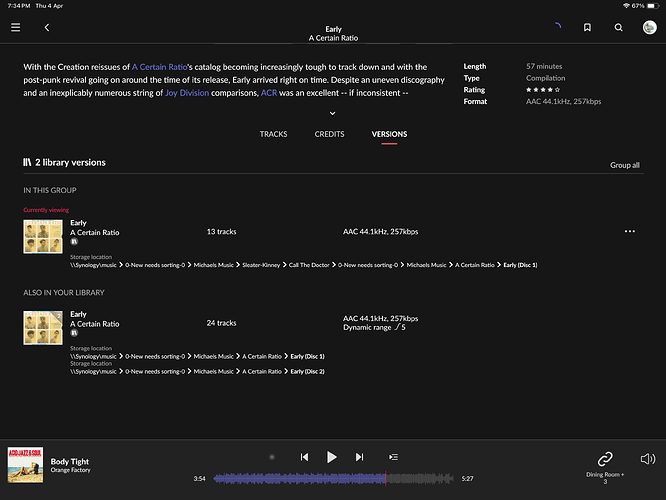Open A Certain Ratio artist link in review
Screen dimensions: 666x500
coord(159,67)
